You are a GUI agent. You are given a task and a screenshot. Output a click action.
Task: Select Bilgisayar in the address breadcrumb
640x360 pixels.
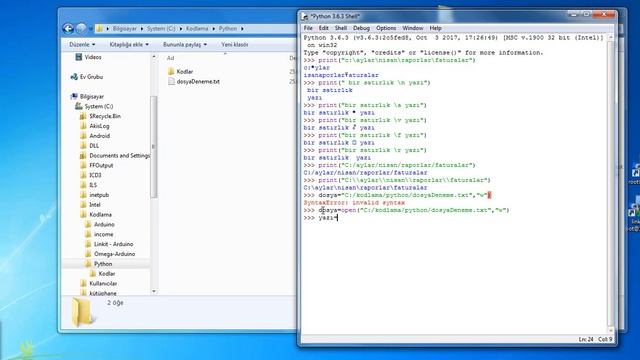coord(124,29)
